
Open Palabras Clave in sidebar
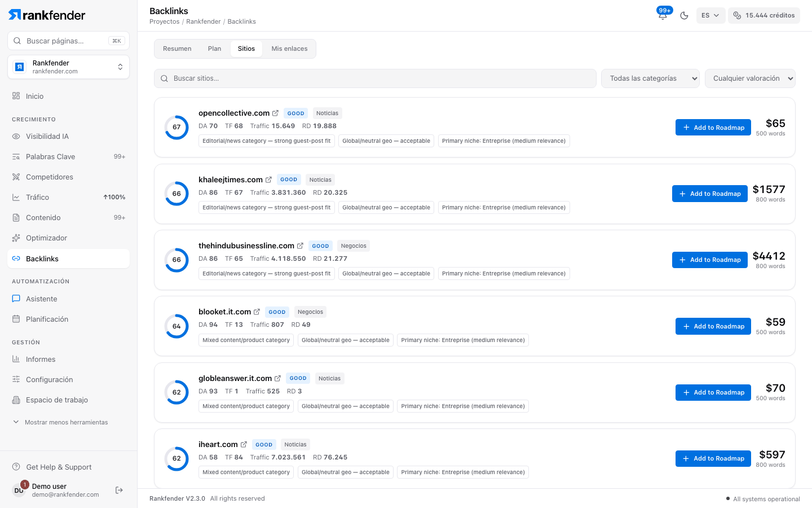tap(68, 157)
